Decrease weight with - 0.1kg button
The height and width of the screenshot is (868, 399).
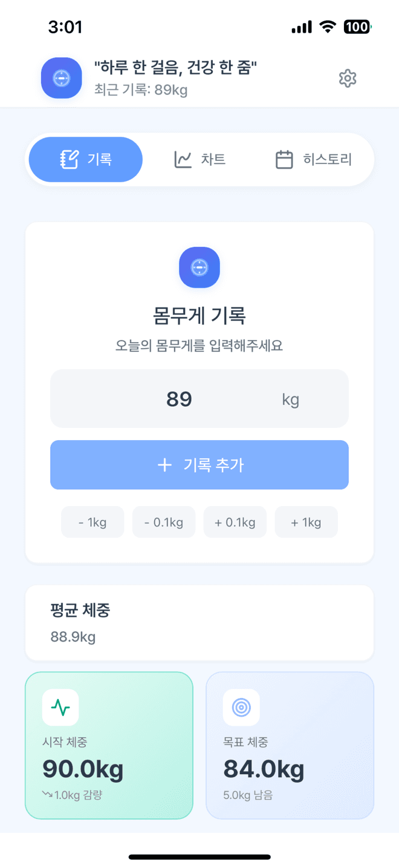point(164,522)
